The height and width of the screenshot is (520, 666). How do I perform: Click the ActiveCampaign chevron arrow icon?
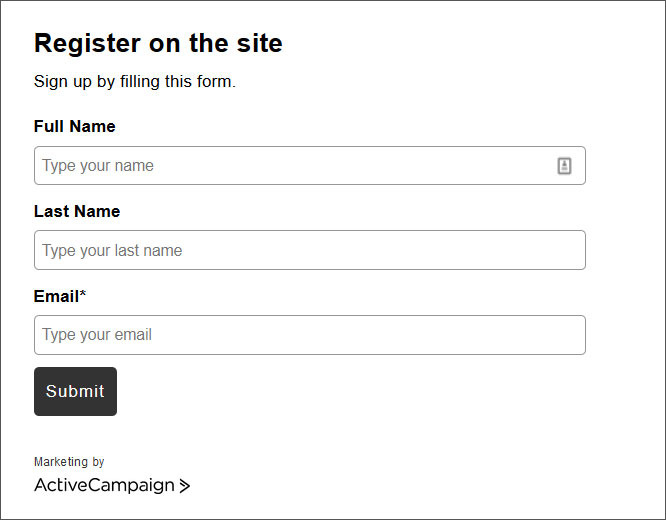184,486
